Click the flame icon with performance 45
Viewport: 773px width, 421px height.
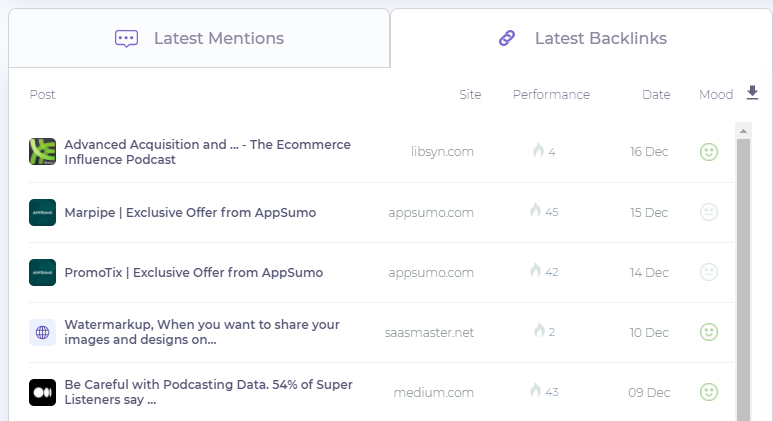535,210
